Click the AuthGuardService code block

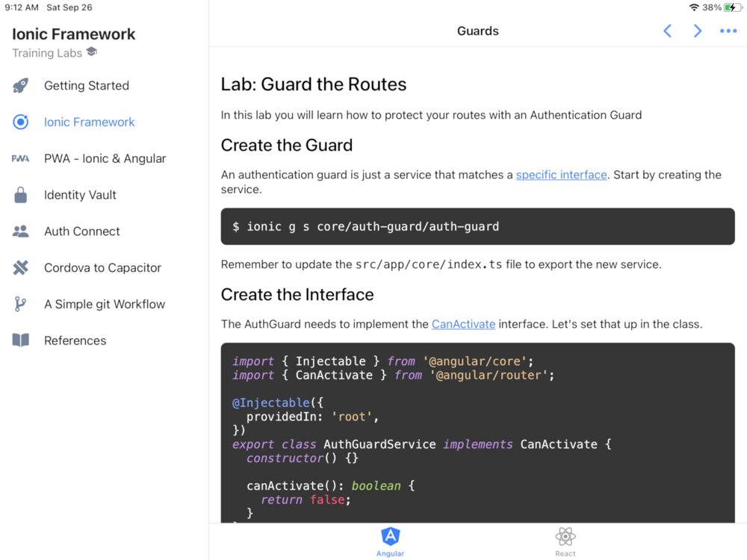click(478, 433)
